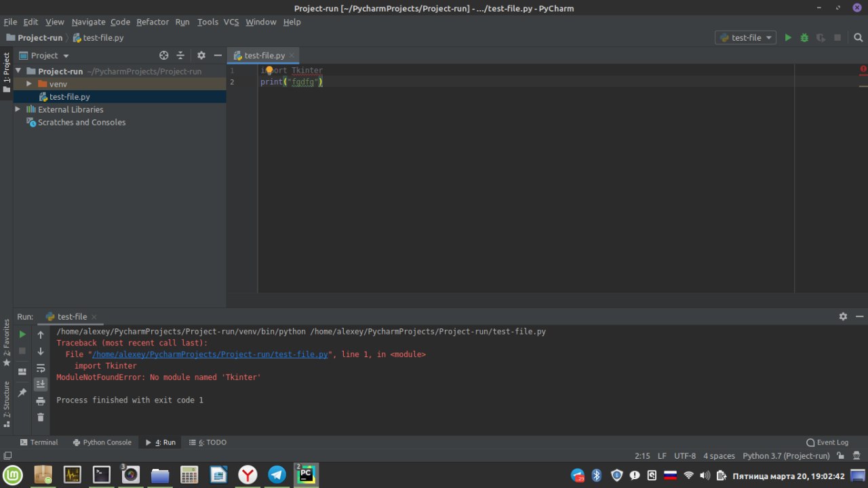Clear all console output with trash icon
This screenshot has width=868, height=488.
click(x=41, y=417)
